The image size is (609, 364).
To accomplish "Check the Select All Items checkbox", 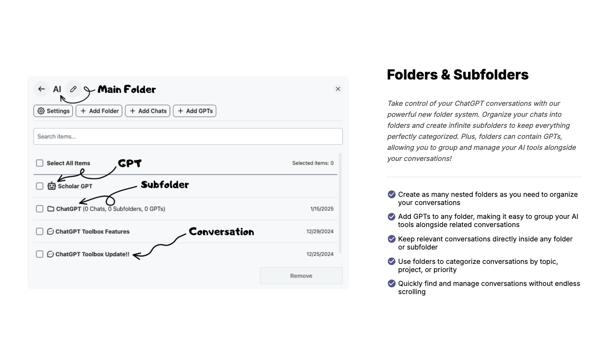I will click(x=39, y=163).
